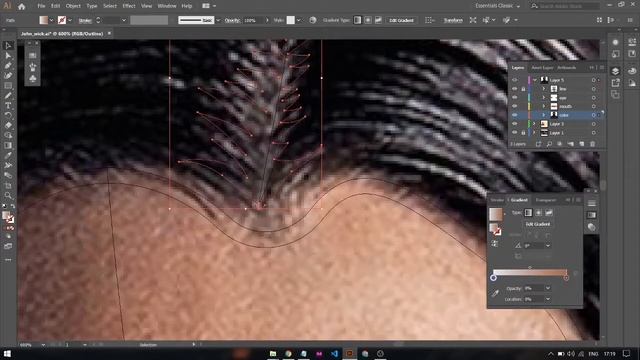Expand Layer 1 disclosure arrow
The image size is (640, 360).
click(x=534, y=133)
